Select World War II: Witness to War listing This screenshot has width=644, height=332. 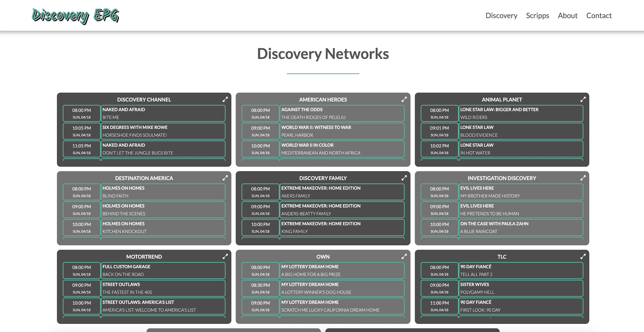point(342,131)
